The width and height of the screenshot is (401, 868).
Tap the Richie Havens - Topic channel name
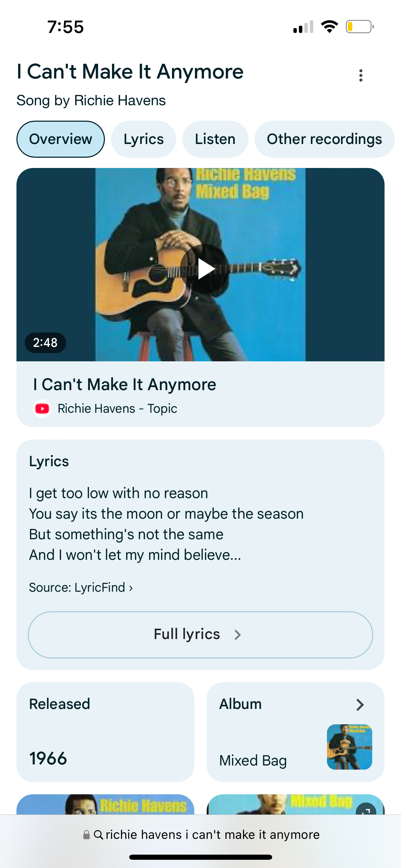click(x=117, y=409)
